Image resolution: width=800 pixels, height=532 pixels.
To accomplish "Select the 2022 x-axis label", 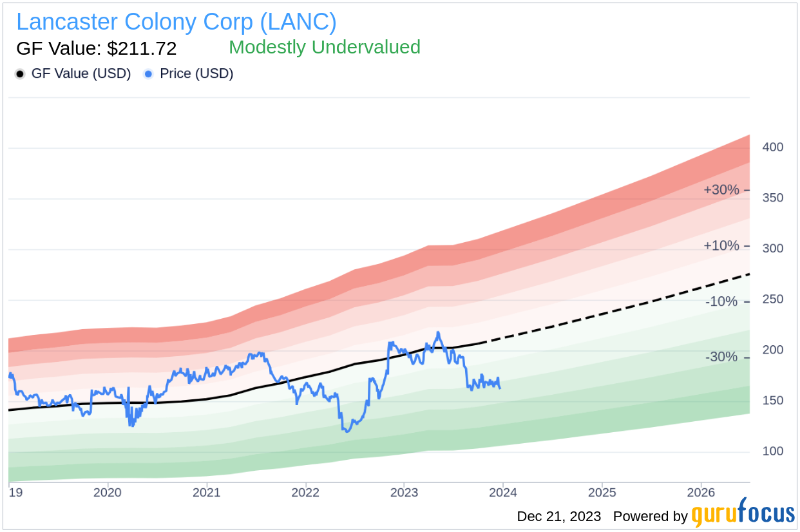I will 305,493.
